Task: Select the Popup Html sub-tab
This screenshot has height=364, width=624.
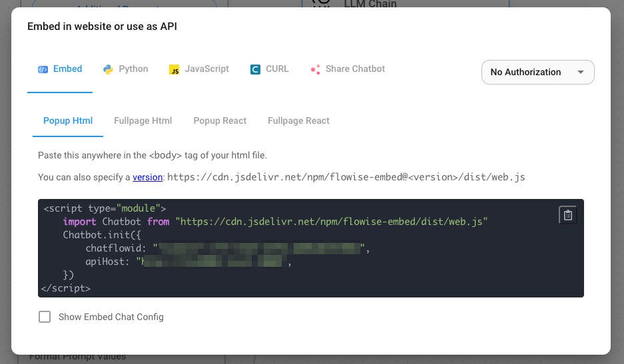Action: pos(68,121)
